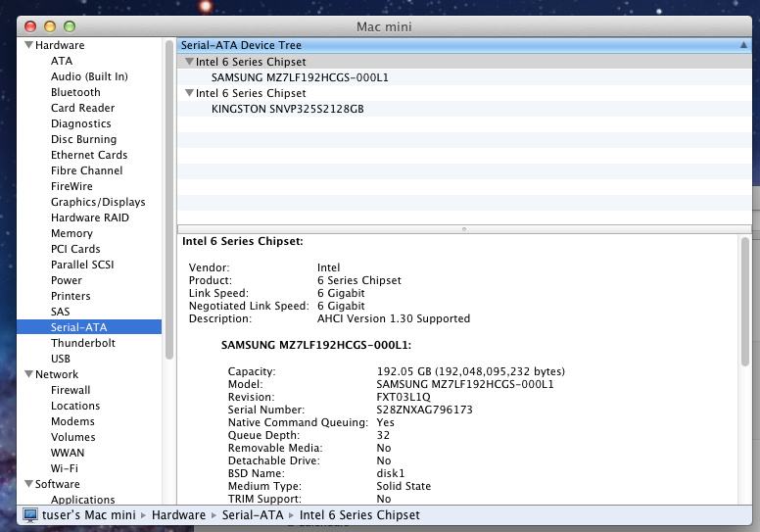
Task: Select Parallel SCSI entry
Action: click(82, 265)
